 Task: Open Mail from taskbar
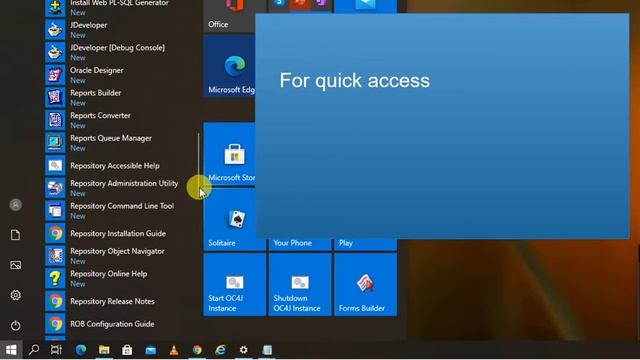151,350
